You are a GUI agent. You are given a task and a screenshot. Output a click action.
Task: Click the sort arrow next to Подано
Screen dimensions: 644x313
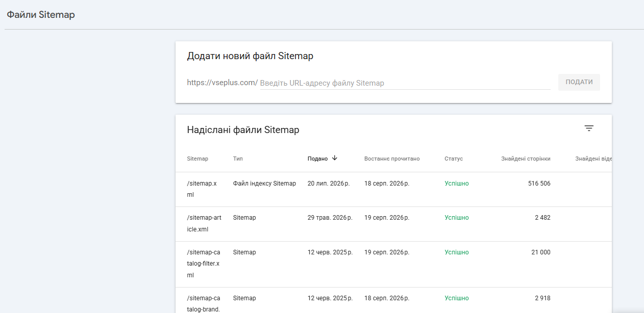tap(335, 158)
